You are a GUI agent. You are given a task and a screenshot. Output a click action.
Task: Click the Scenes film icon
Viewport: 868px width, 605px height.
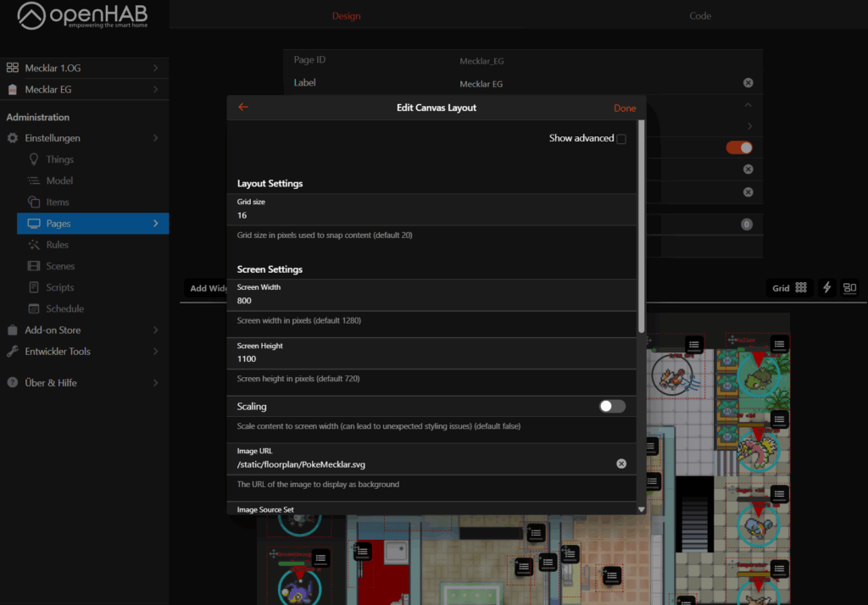point(34,266)
